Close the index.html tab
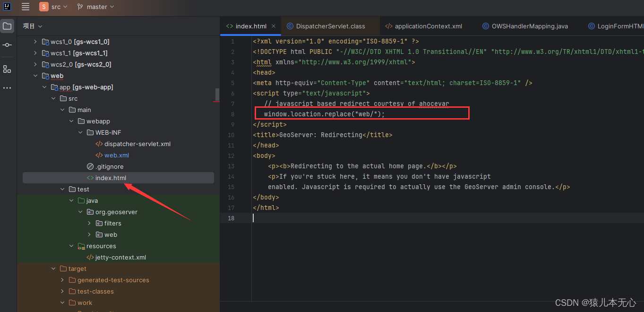 pos(274,26)
